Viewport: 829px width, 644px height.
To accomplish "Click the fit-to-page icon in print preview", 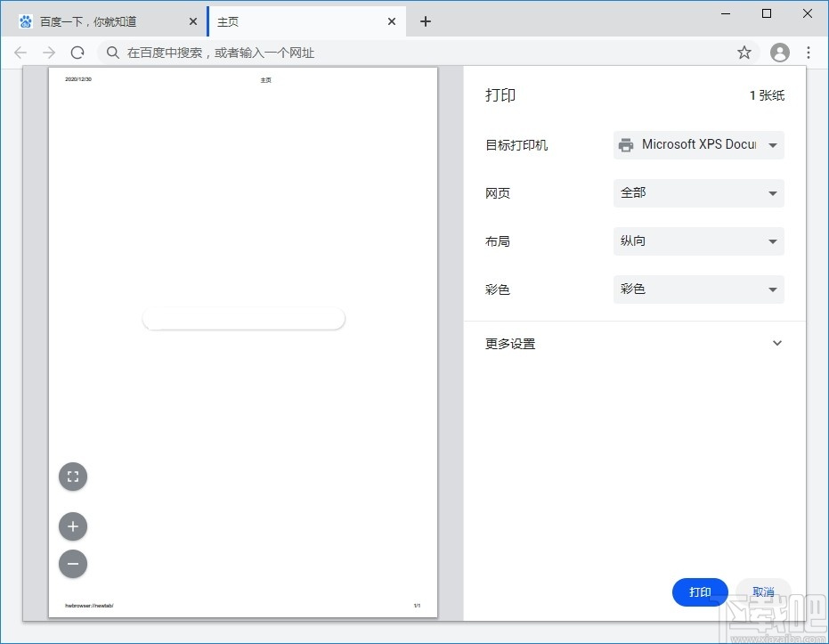I will click(x=72, y=477).
